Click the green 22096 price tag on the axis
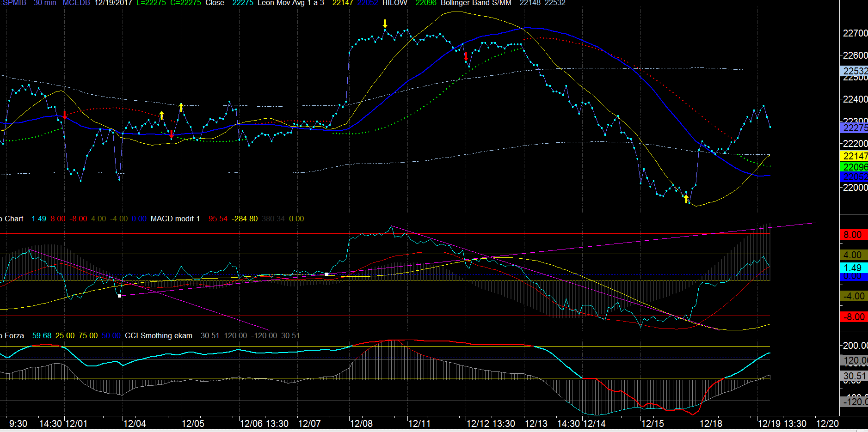The image size is (868, 432). [854, 167]
